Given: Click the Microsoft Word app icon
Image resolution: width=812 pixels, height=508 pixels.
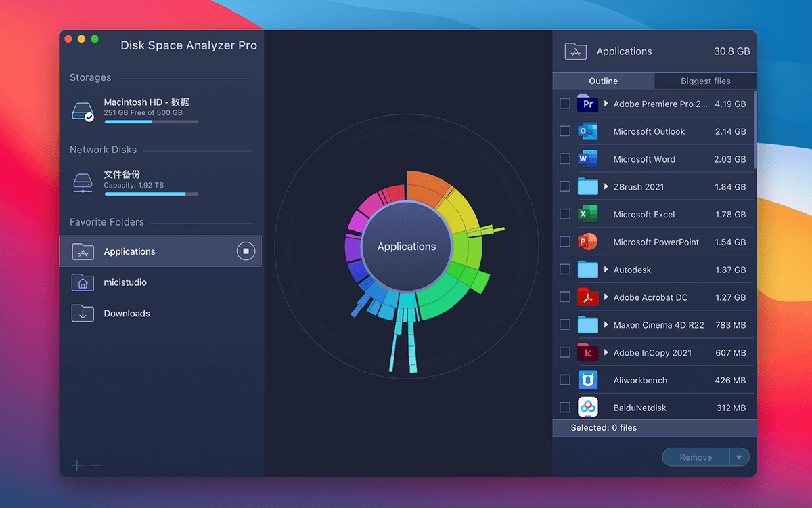Looking at the screenshot, I should tap(587, 159).
